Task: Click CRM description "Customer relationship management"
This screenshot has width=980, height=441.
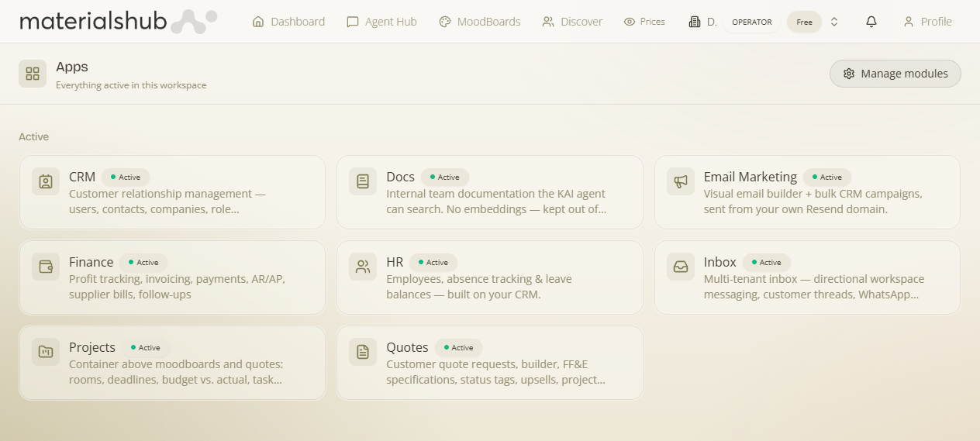Action: (x=160, y=194)
